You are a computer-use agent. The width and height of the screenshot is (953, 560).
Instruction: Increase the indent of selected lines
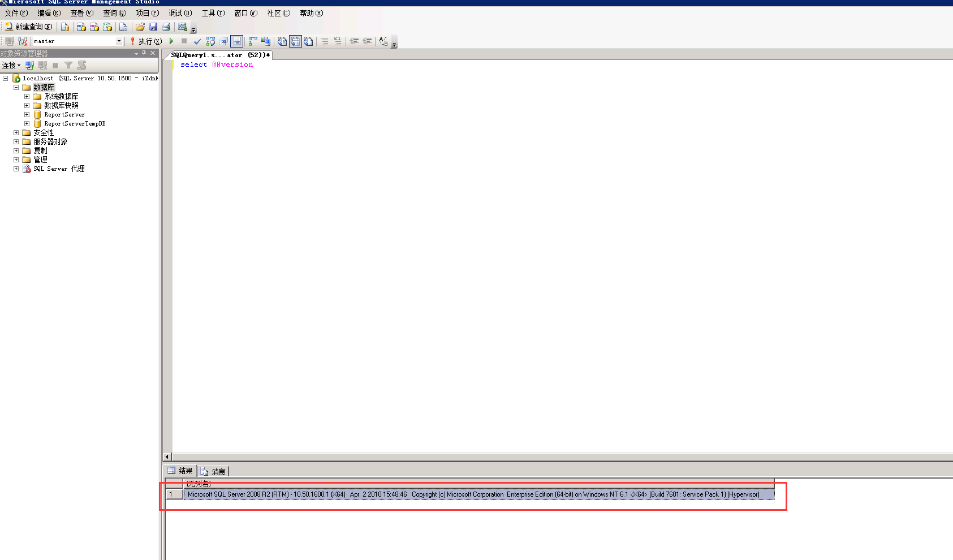[367, 41]
